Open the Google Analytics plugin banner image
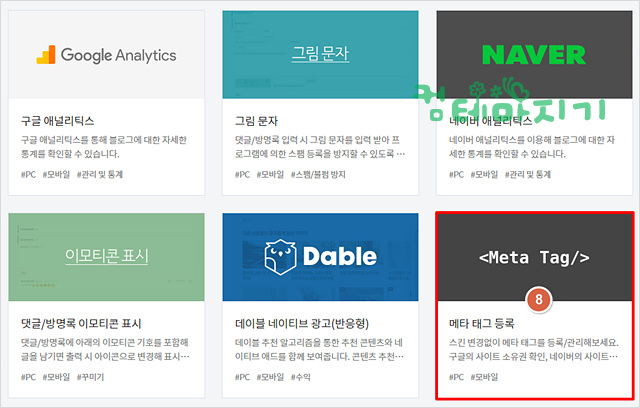The height and width of the screenshot is (408, 640). [106, 55]
